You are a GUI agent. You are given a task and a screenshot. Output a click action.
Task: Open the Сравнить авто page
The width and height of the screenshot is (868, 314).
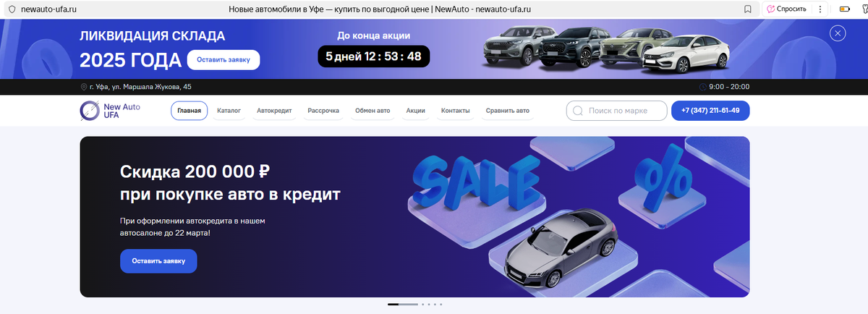pyautogui.click(x=508, y=111)
